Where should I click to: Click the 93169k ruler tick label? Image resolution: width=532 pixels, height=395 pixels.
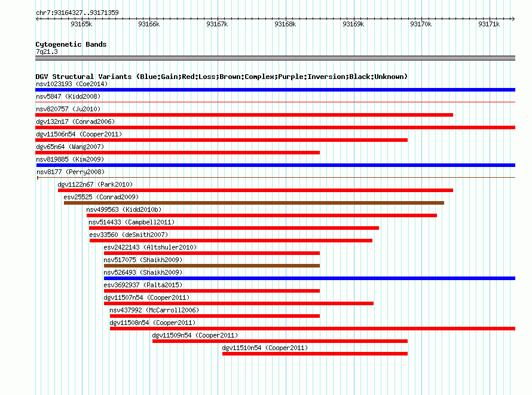(x=353, y=24)
